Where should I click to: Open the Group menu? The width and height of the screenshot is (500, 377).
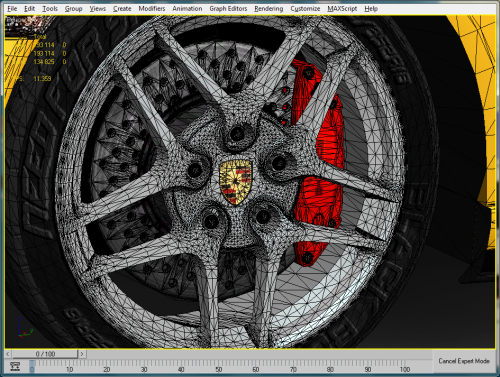pyautogui.click(x=73, y=8)
